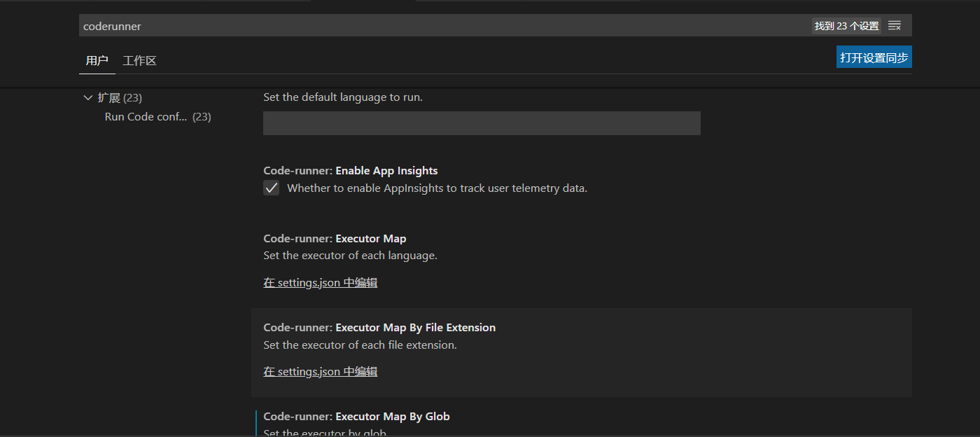The height and width of the screenshot is (437, 980).
Task: Select the Executor Map By File Extension title
Action: 379,327
